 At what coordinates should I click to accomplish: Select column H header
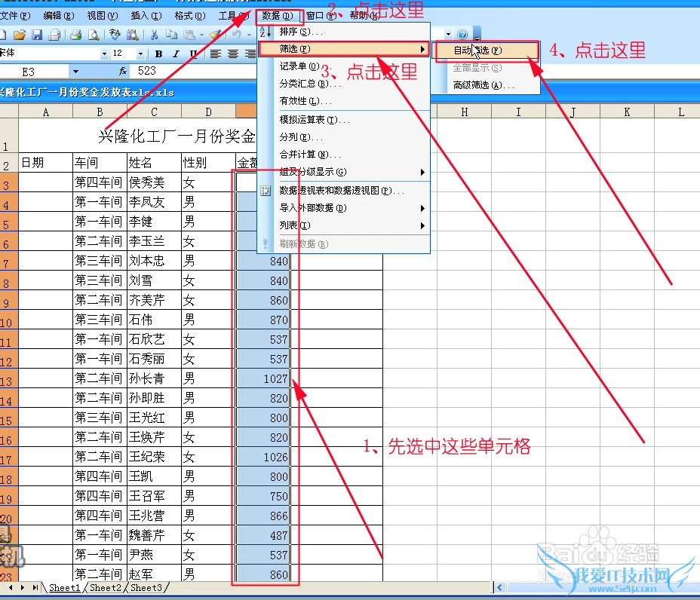[x=465, y=112]
